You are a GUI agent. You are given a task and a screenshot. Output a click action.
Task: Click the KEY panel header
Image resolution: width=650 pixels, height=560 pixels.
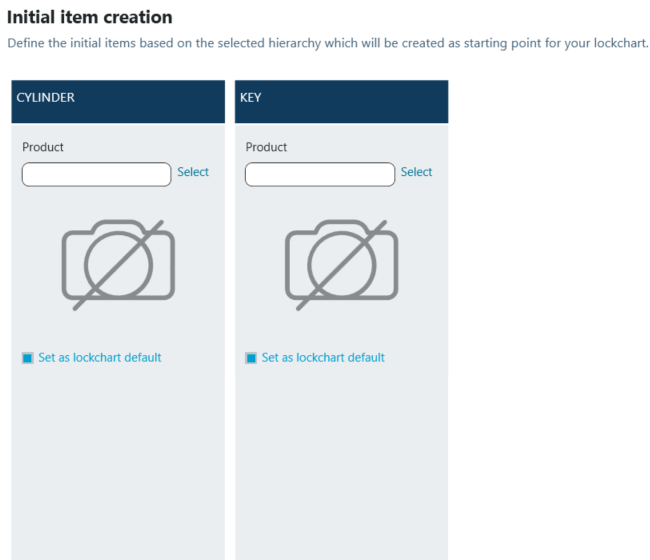click(250, 98)
